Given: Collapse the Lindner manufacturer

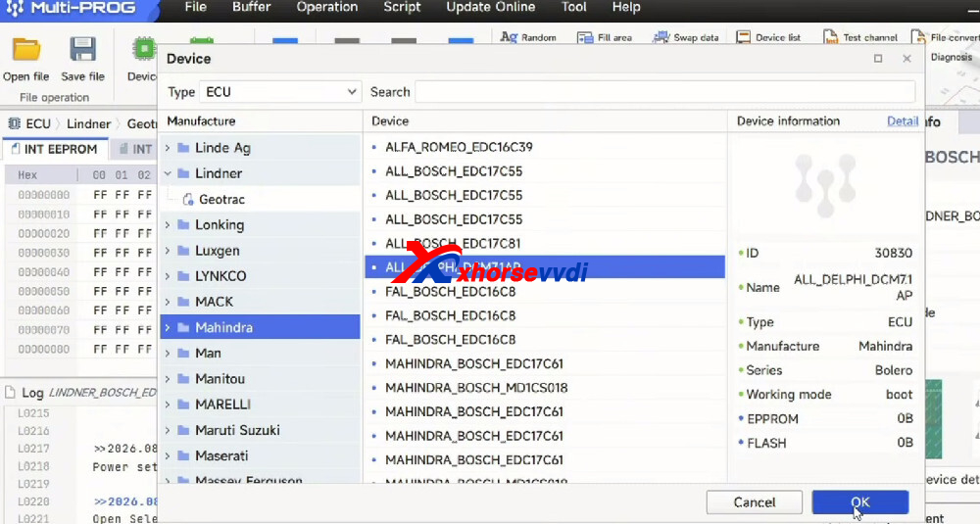Looking at the screenshot, I should pyautogui.click(x=168, y=173).
